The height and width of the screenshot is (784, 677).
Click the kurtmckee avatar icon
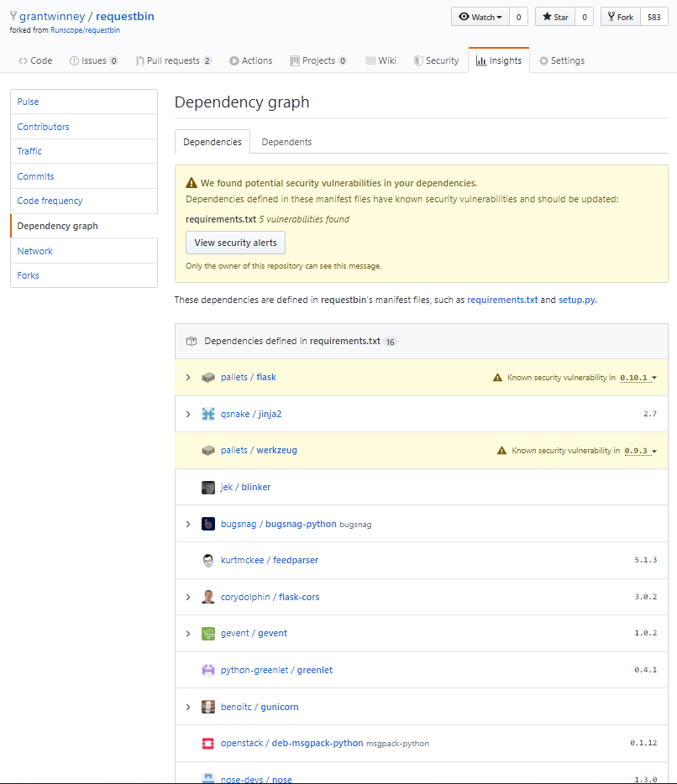(208, 560)
